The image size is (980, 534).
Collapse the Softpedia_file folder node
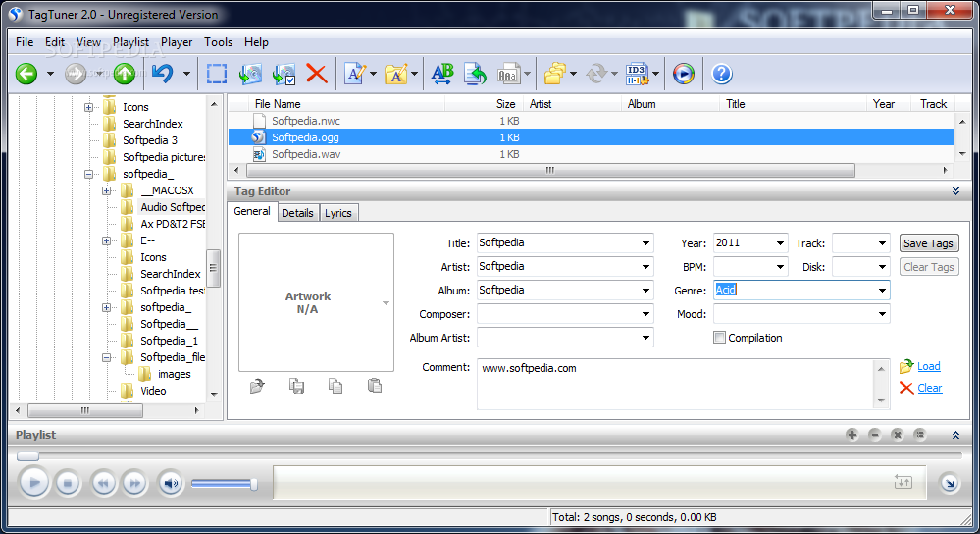click(x=107, y=357)
